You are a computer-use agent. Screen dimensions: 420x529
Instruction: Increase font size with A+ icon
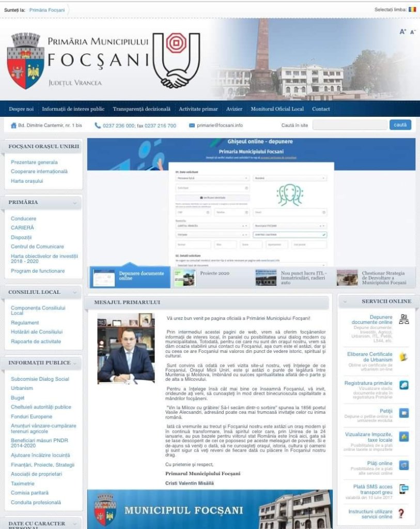(402, 32)
